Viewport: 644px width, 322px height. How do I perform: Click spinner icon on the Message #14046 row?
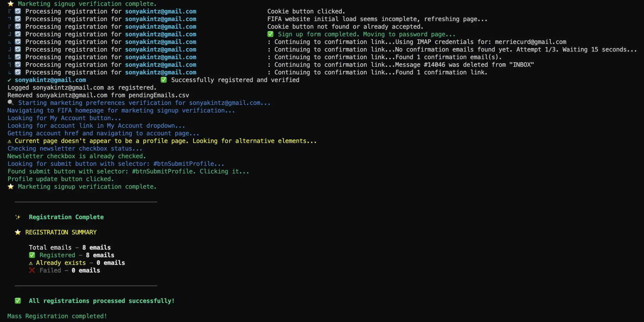(18, 65)
